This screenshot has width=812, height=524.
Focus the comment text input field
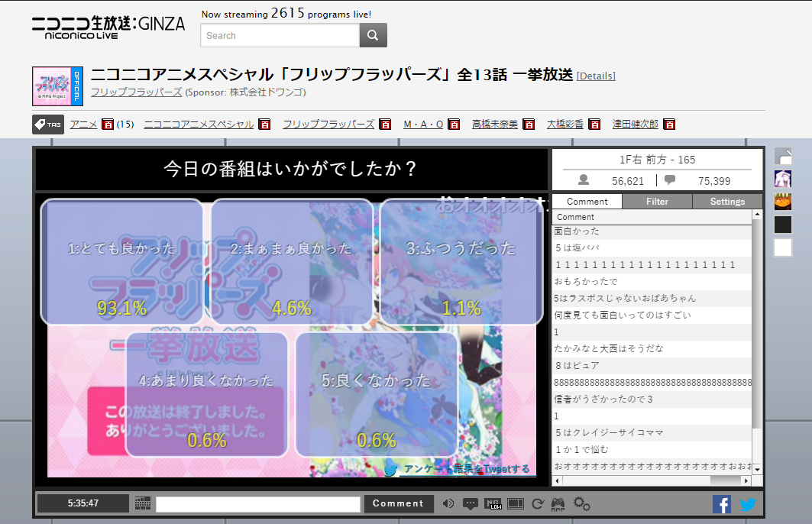point(258,504)
